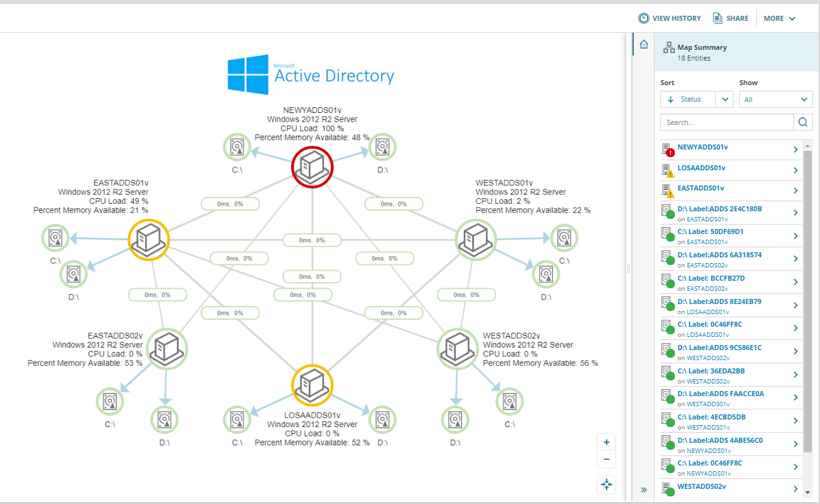
Task: Select C:\ Label: 4ECBD5DB list row
Action: tap(731, 421)
